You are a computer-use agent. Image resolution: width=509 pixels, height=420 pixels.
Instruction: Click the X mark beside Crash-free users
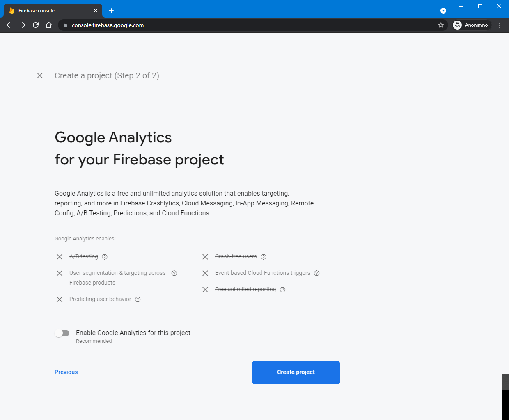click(x=205, y=257)
